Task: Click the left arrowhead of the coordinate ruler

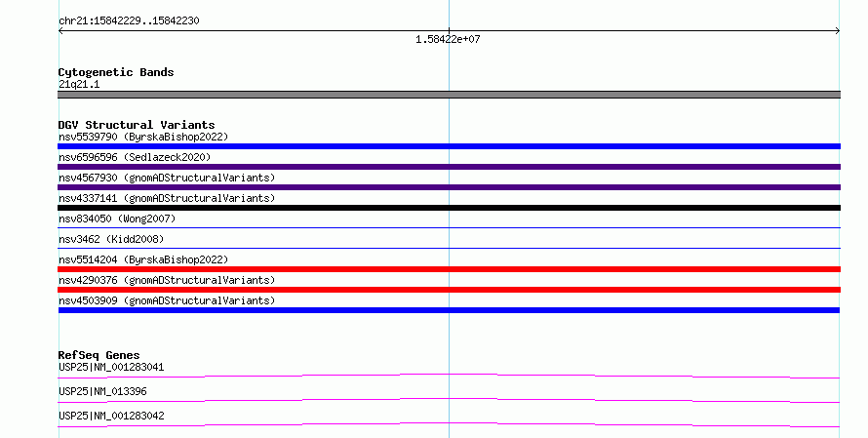Action: click(x=60, y=31)
